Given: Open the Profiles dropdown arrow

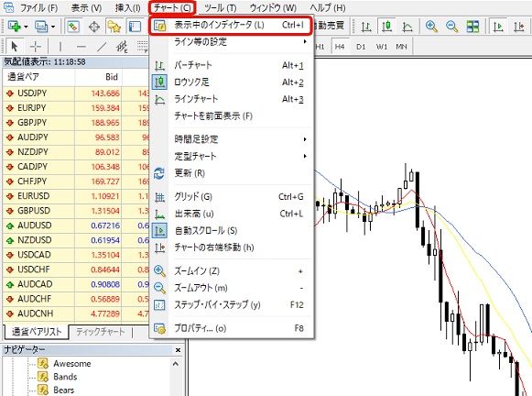Looking at the screenshot, I should coord(53,27).
